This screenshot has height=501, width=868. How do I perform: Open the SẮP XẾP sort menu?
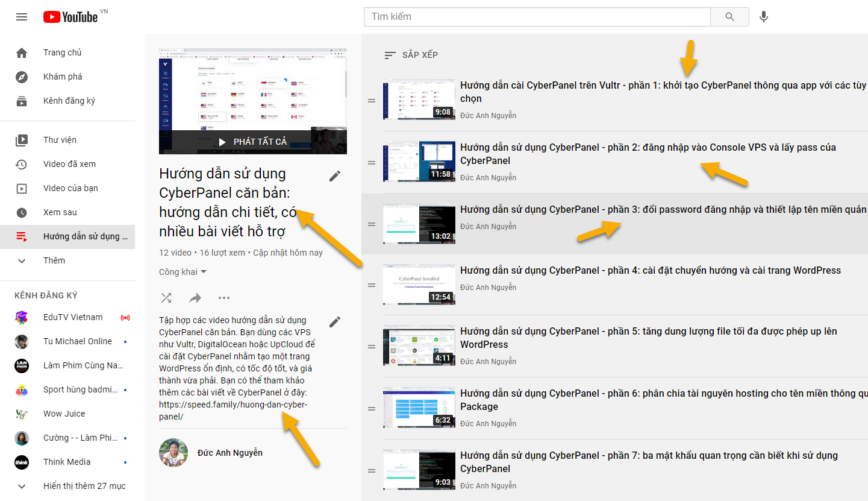(x=411, y=55)
